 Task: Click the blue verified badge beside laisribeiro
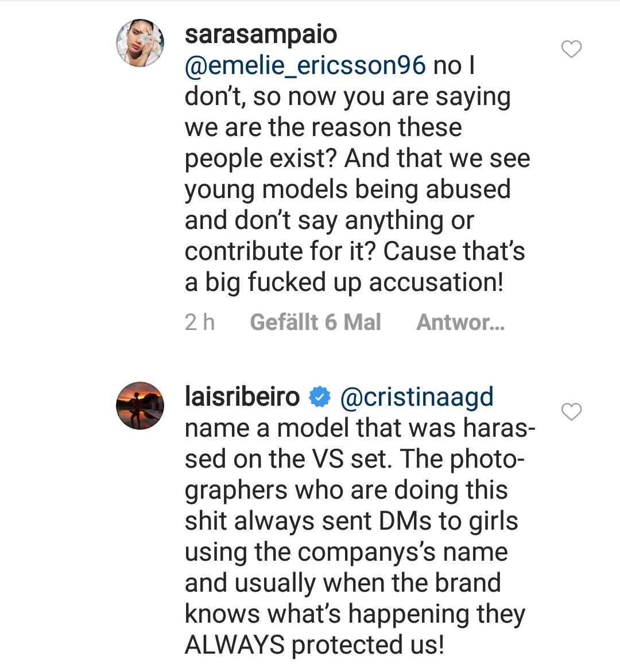click(320, 397)
